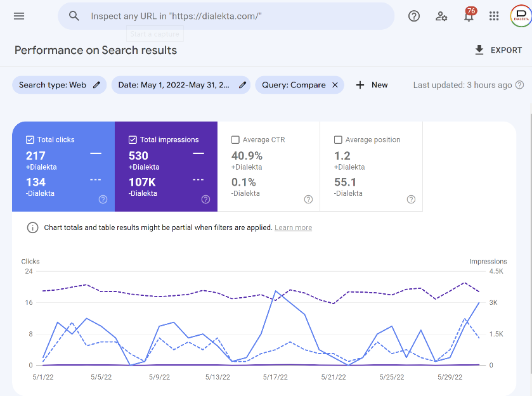Click help icon beside Last updated

coord(520,85)
